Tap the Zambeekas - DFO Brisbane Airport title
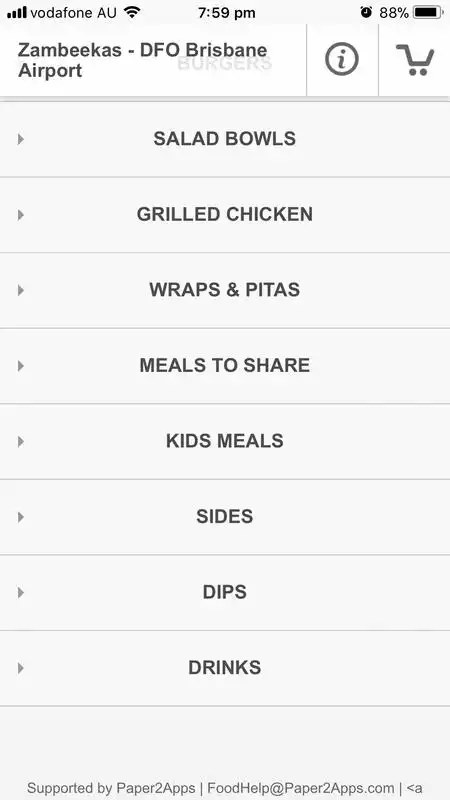This screenshot has width=450, height=800. pos(142,60)
